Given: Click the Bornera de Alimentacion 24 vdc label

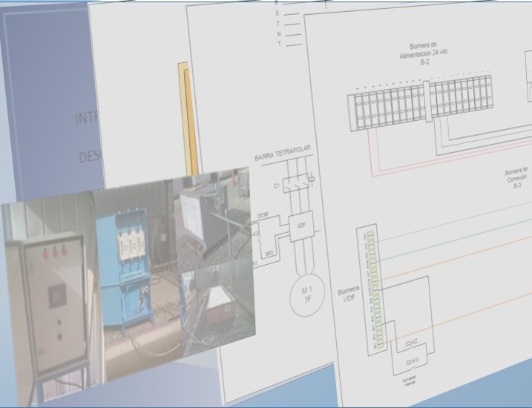Looking at the screenshot, I should [x=424, y=53].
